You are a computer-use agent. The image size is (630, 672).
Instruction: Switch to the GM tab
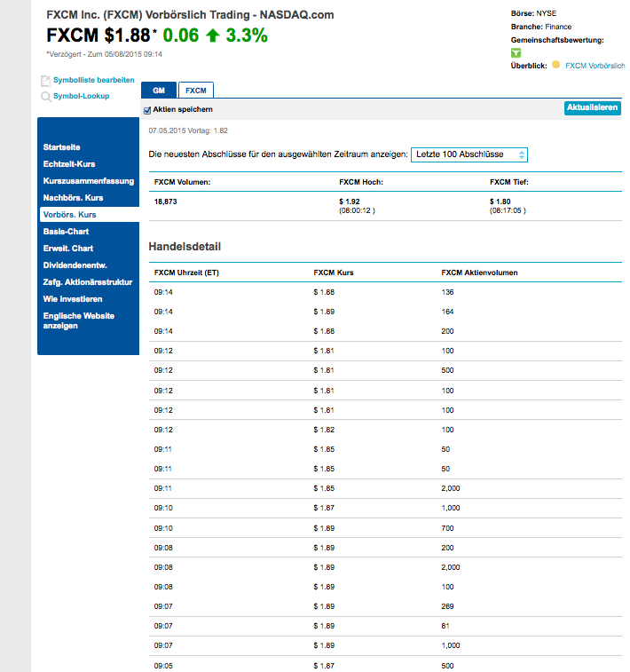coord(159,90)
